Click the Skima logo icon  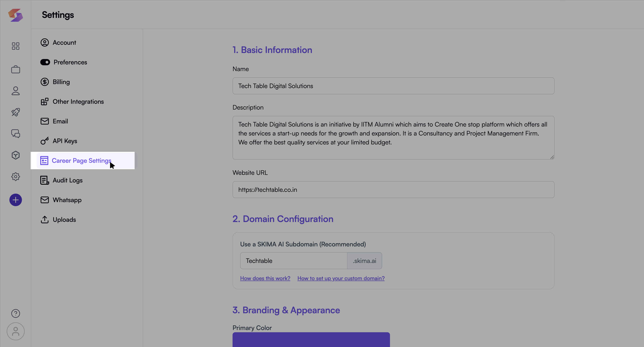pyautogui.click(x=15, y=15)
